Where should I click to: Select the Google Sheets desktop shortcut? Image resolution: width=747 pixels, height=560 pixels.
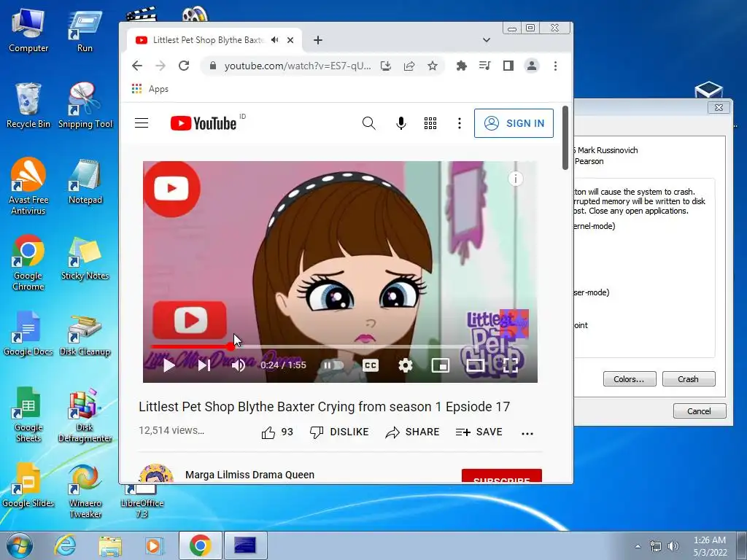(x=28, y=415)
